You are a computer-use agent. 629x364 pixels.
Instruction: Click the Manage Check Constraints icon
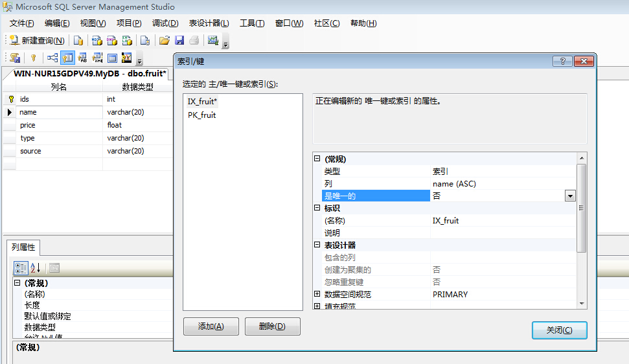(112, 58)
